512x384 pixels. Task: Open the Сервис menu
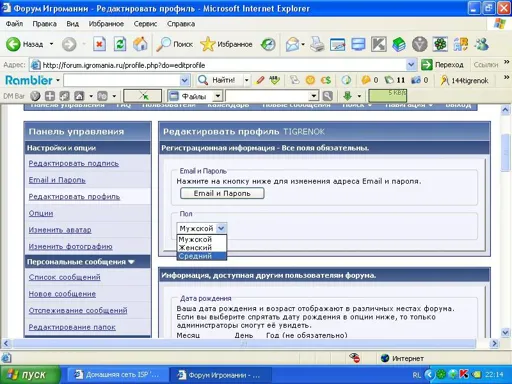(145, 24)
